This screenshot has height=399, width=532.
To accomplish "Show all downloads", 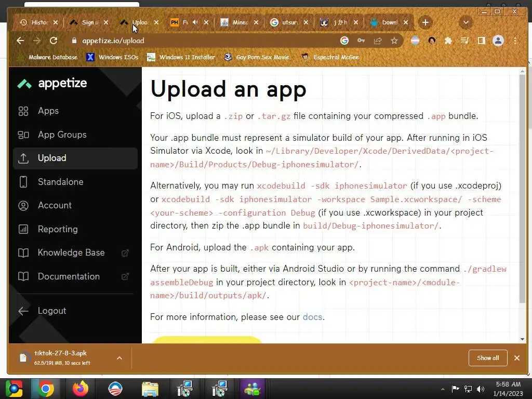I will pyautogui.click(x=488, y=358).
